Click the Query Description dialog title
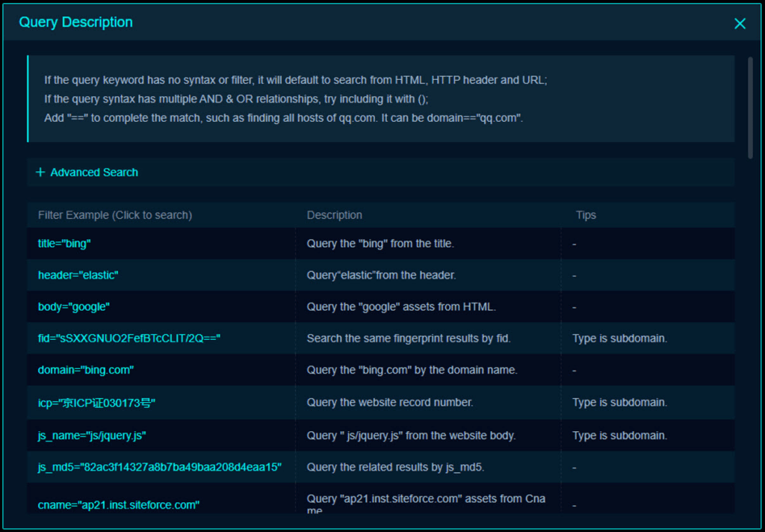The height and width of the screenshot is (532, 765). 75,22
